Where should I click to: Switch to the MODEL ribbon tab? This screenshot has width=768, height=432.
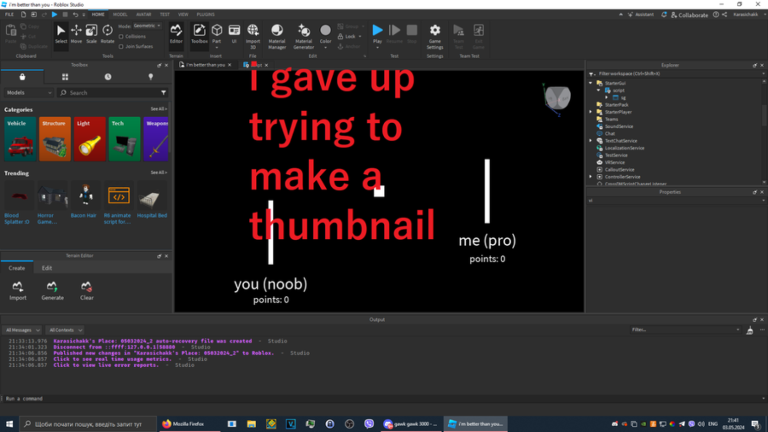point(120,15)
